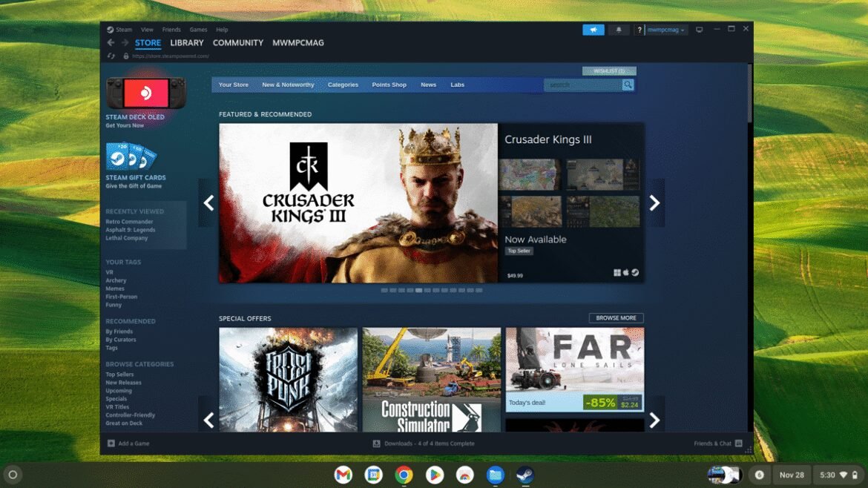Open the View menu
This screenshot has width=868, height=488.
tap(147, 30)
